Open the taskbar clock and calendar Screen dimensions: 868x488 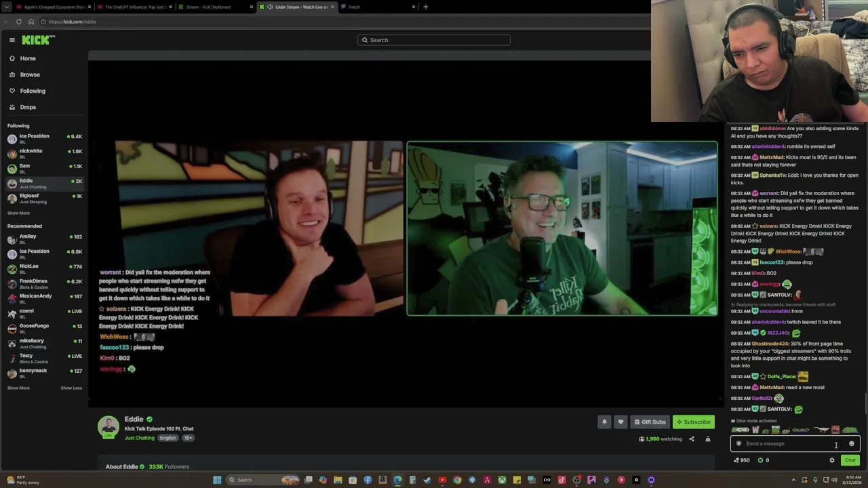pyautogui.click(x=850, y=480)
